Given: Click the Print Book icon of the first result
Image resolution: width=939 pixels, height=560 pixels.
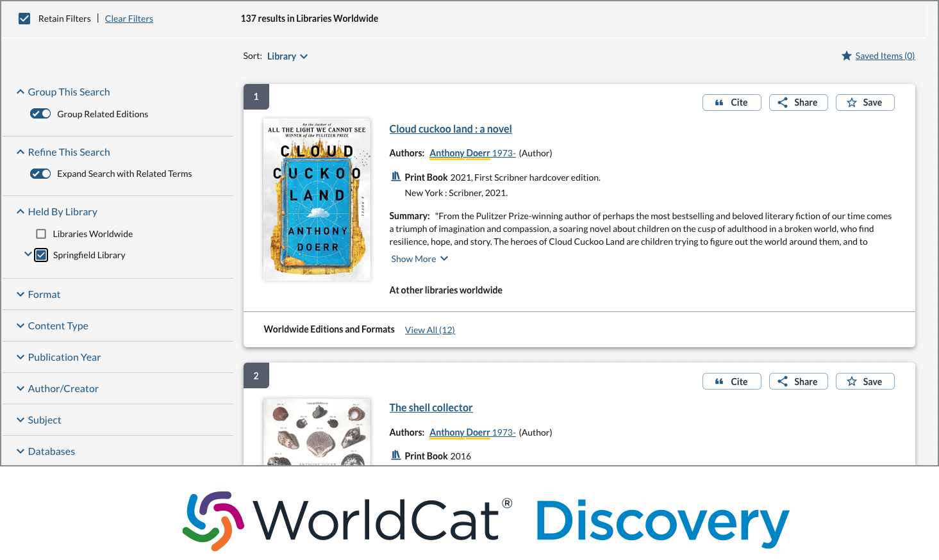Looking at the screenshot, I should coord(396,177).
